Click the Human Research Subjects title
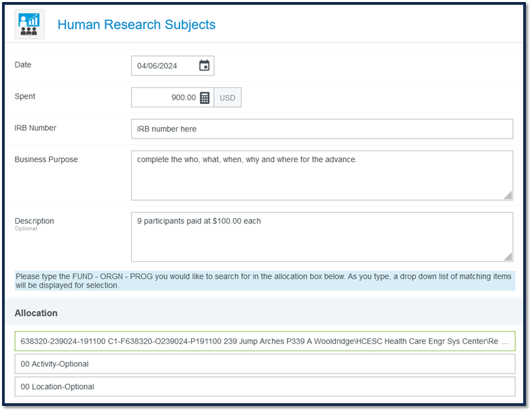Image resolution: width=532 pixels, height=412 pixels. pyautogui.click(x=136, y=24)
